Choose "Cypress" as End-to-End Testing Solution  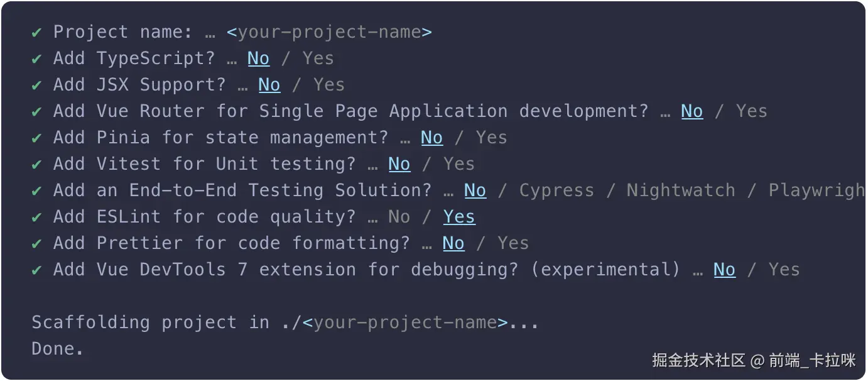[x=556, y=190]
